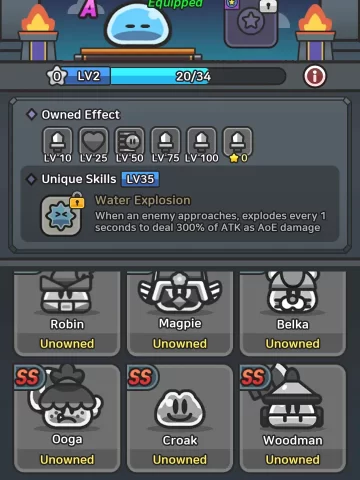Screen dimensions: 360x480
Task: Tap the star 0 sword effect icon
Action: tap(238, 142)
